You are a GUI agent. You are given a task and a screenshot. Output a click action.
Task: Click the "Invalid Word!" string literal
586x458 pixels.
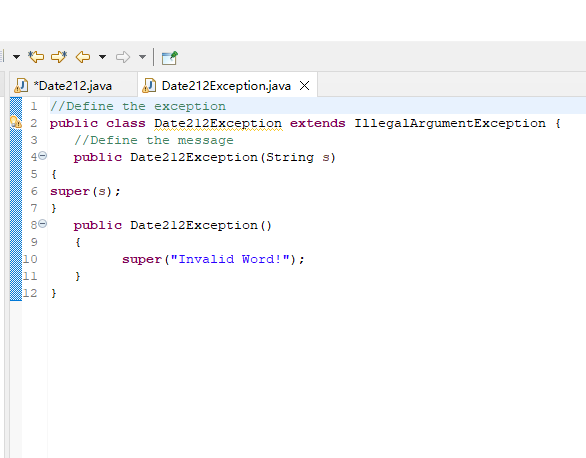[230, 259]
